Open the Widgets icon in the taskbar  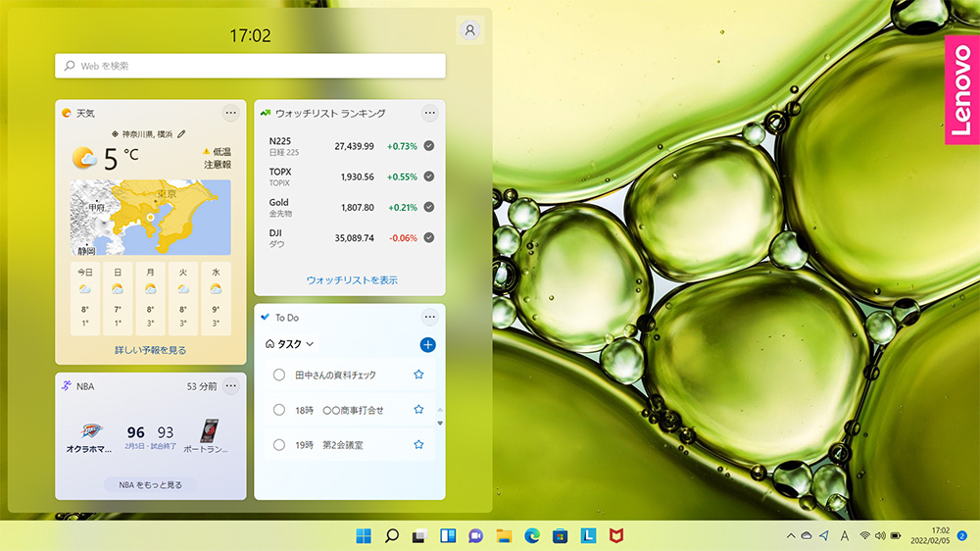coord(448,535)
